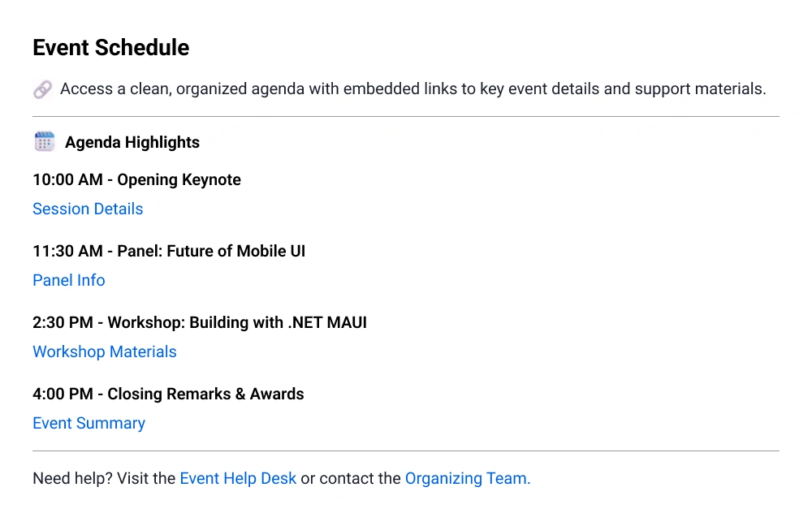Visit the Event Help Desk link
The image size is (812, 526).
[x=238, y=478]
